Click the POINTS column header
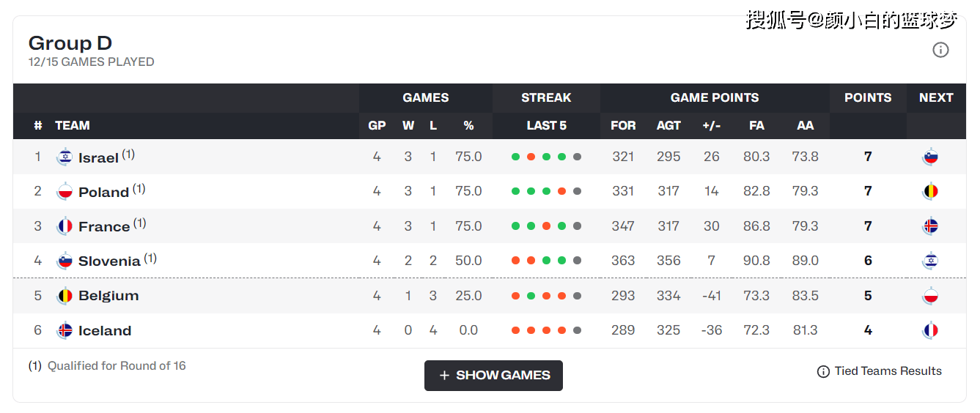The width and height of the screenshot is (980, 413). pyautogui.click(x=868, y=97)
